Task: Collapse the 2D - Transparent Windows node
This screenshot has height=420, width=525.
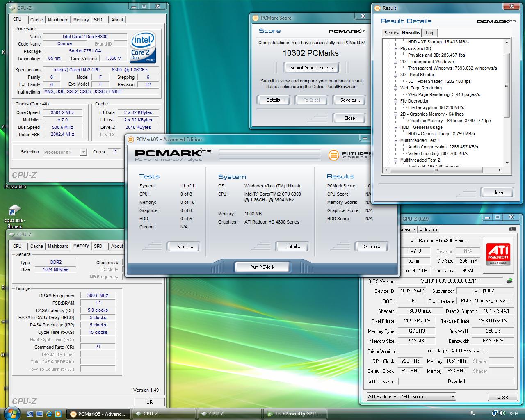Action: 396,62
